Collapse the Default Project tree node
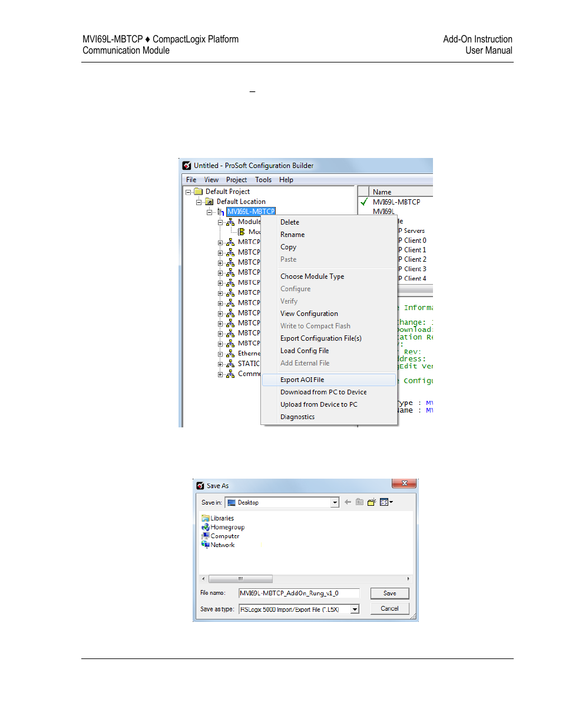The height and width of the screenshot is (728, 562). pyautogui.click(x=188, y=192)
